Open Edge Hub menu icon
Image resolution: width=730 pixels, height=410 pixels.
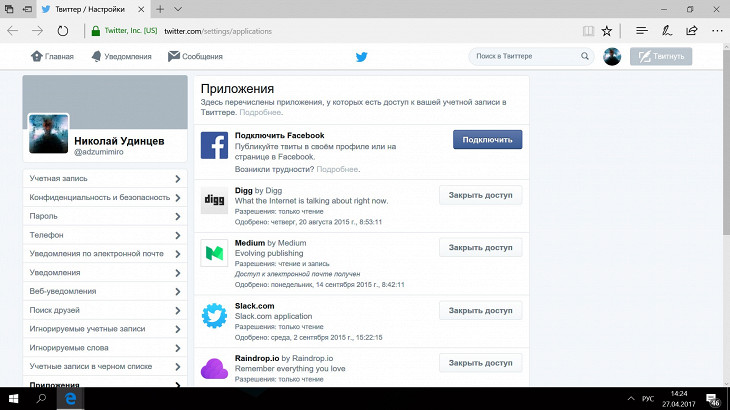pyautogui.click(x=641, y=30)
